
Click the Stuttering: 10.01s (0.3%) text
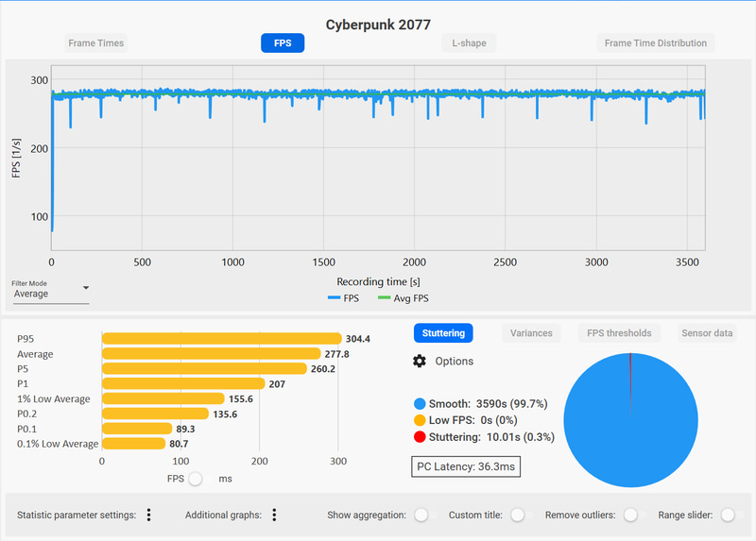(x=491, y=437)
